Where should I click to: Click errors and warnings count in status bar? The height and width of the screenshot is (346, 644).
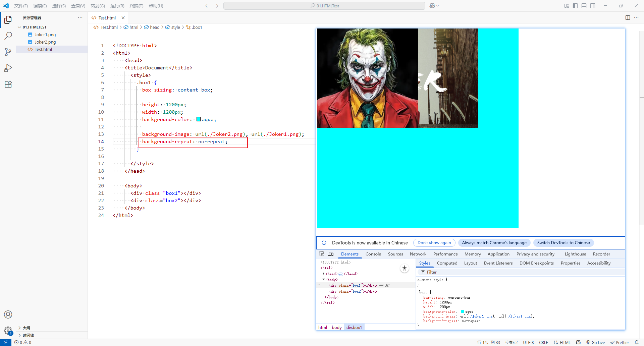[x=23, y=342]
